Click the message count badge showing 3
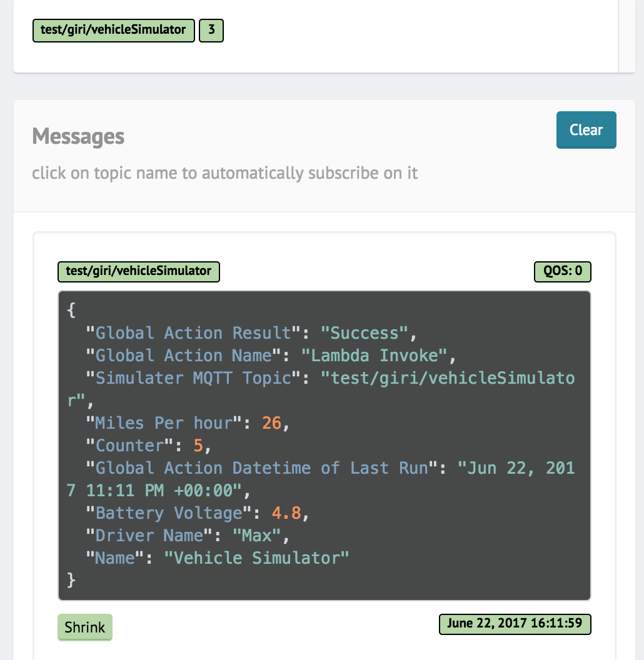Screen dimensions: 644x660 [211, 30]
